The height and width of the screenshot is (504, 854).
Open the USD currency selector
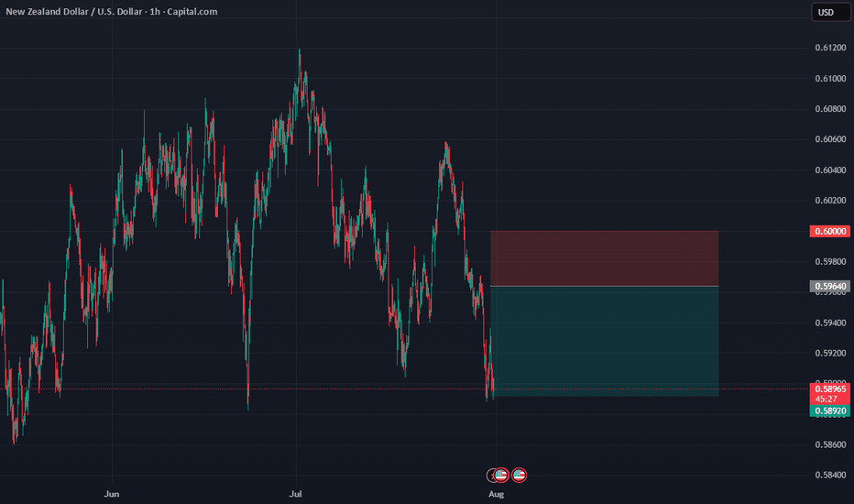point(830,12)
